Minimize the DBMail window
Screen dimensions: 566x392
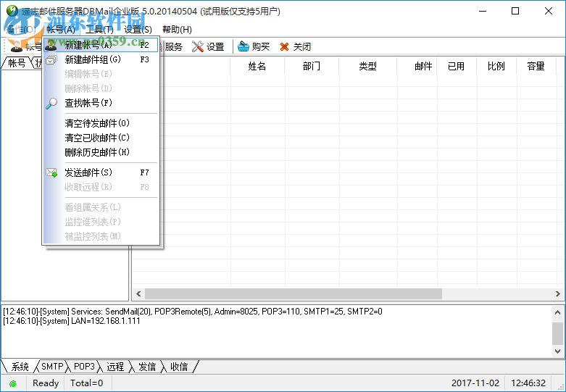(483, 11)
